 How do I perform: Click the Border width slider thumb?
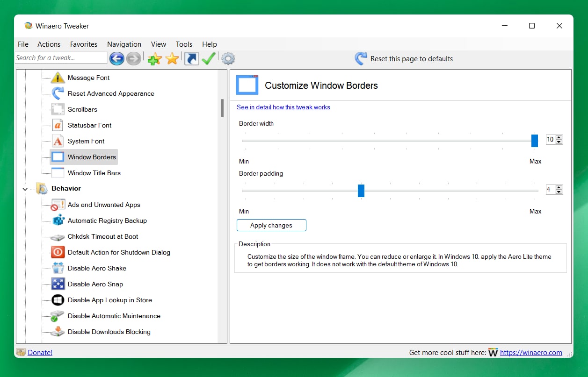click(535, 141)
